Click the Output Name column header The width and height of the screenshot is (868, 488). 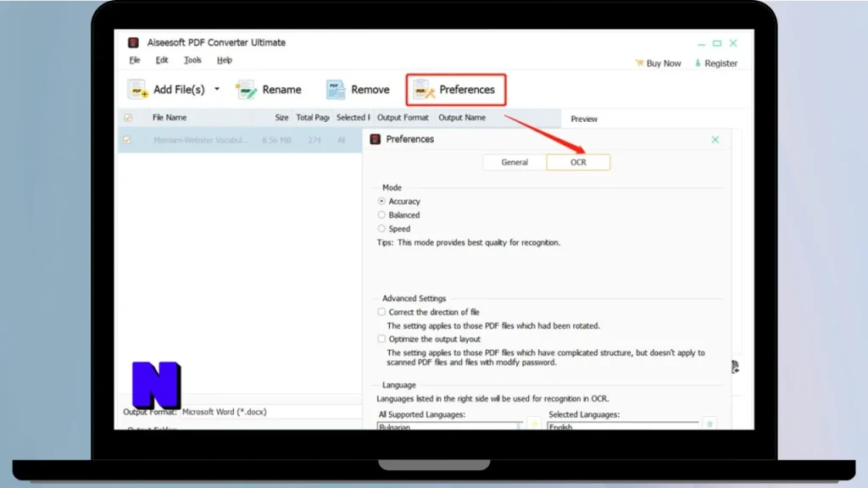click(462, 117)
